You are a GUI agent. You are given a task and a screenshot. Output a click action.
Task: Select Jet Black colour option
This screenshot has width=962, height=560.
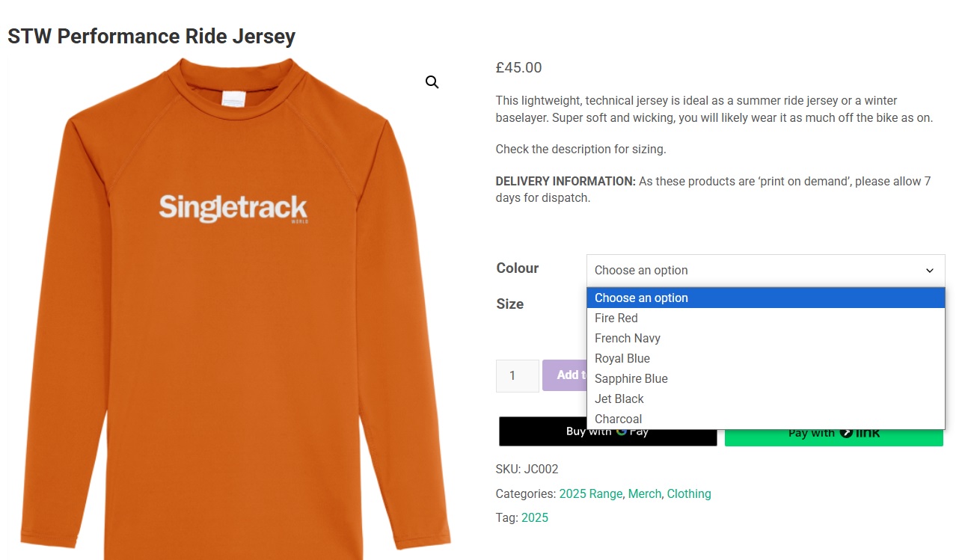pyautogui.click(x=619, y=399)
